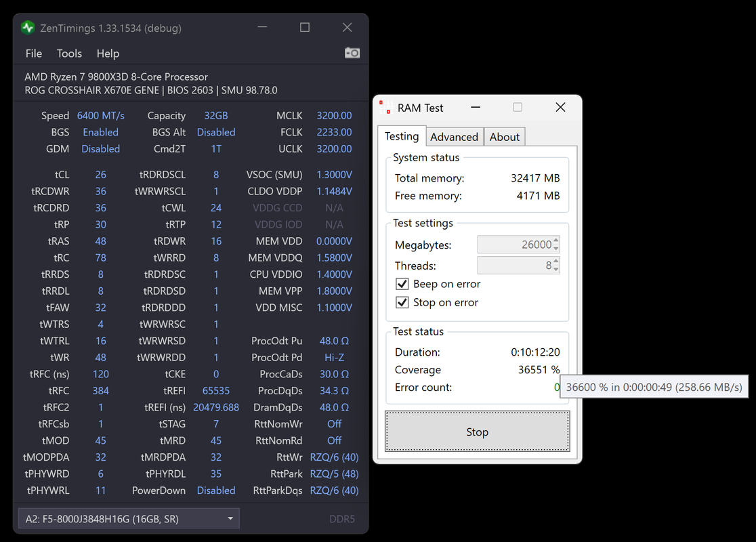Click the tPHYRDL value 35

pos(216,474)
